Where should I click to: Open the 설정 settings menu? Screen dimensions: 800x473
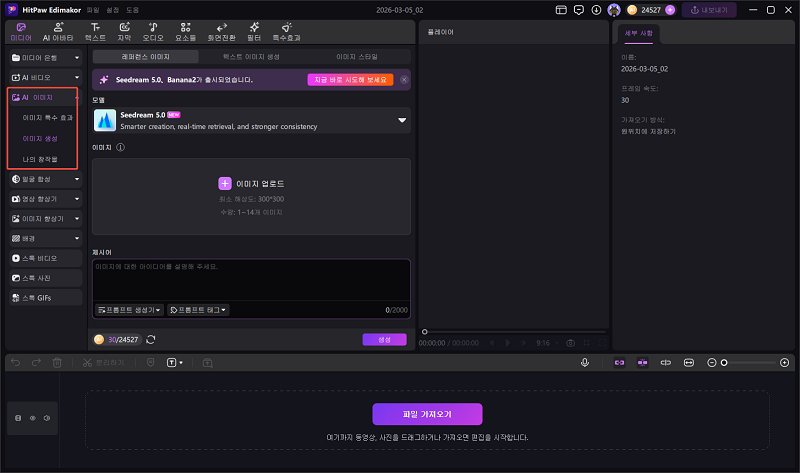tap(112, 10)
